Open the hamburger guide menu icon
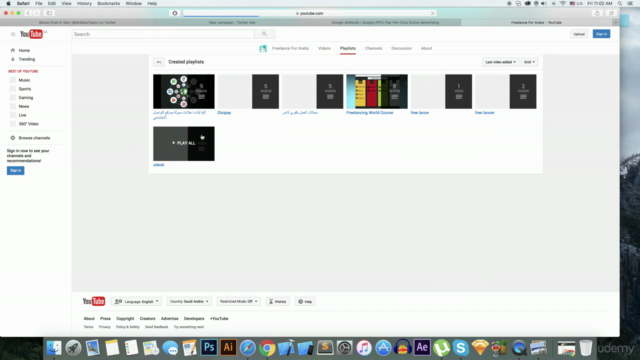640x360 pixels. (13, 34)
